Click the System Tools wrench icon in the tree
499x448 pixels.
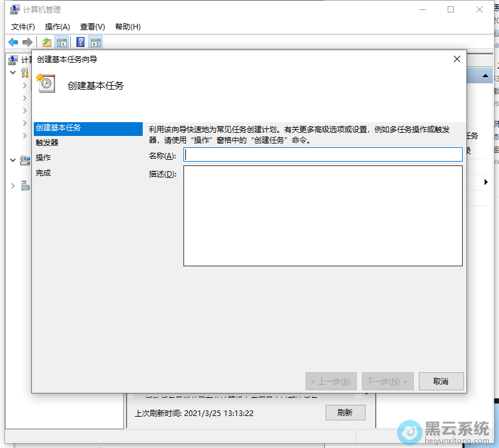[x=25, y=73]
